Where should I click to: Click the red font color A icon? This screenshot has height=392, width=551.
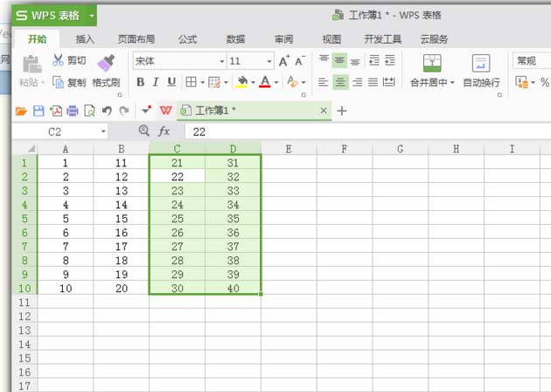point(265,82)
